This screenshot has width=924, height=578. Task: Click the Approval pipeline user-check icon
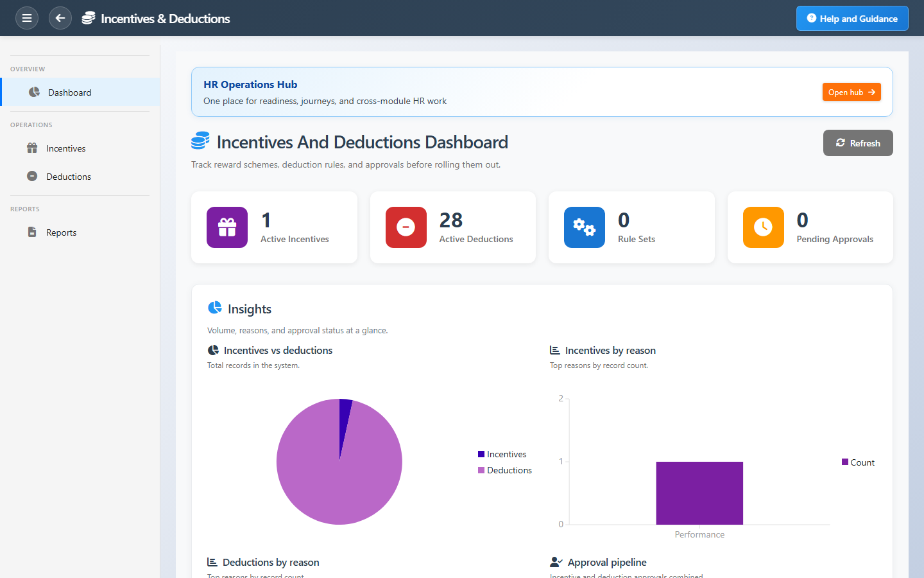coord(556,562)
